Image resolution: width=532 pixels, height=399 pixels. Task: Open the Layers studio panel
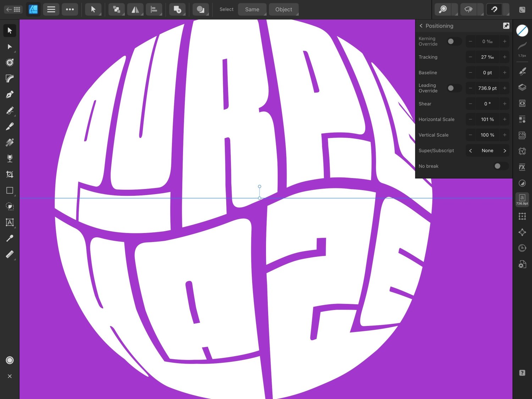coord(522,87)
